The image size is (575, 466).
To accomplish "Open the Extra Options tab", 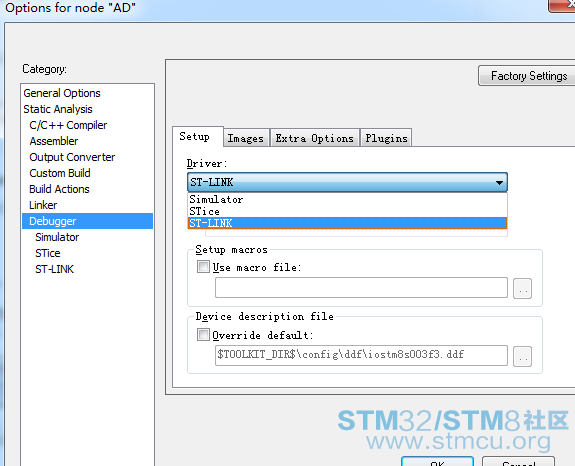I will tap(315, 138).
